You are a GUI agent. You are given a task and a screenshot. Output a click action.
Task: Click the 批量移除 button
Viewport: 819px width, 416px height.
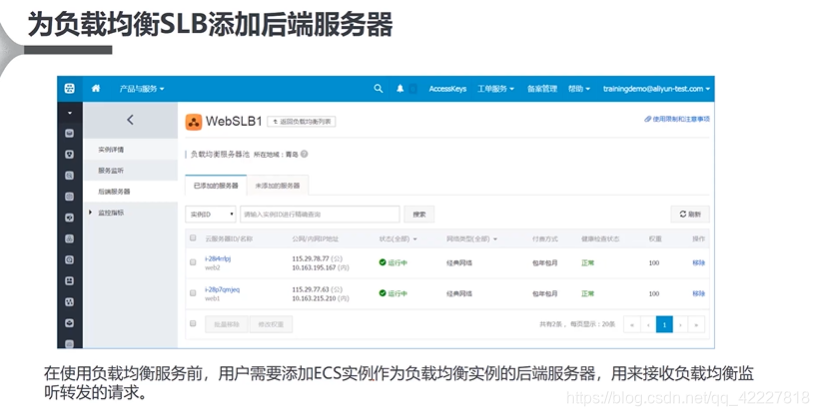[227, 325]
